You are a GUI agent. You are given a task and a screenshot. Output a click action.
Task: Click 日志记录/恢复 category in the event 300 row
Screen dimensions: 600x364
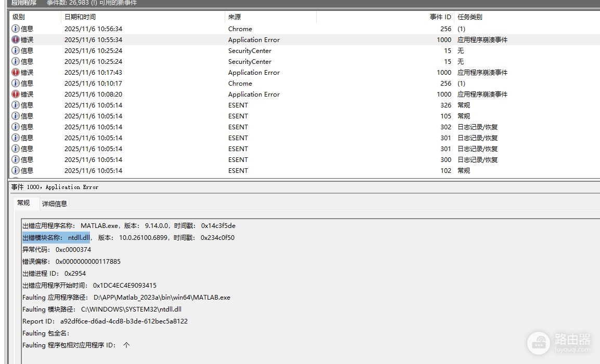(x=477, y=159)
